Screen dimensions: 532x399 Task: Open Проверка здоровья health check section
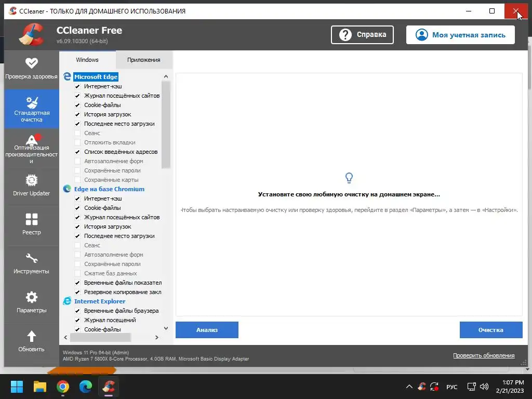pos(31,69)
